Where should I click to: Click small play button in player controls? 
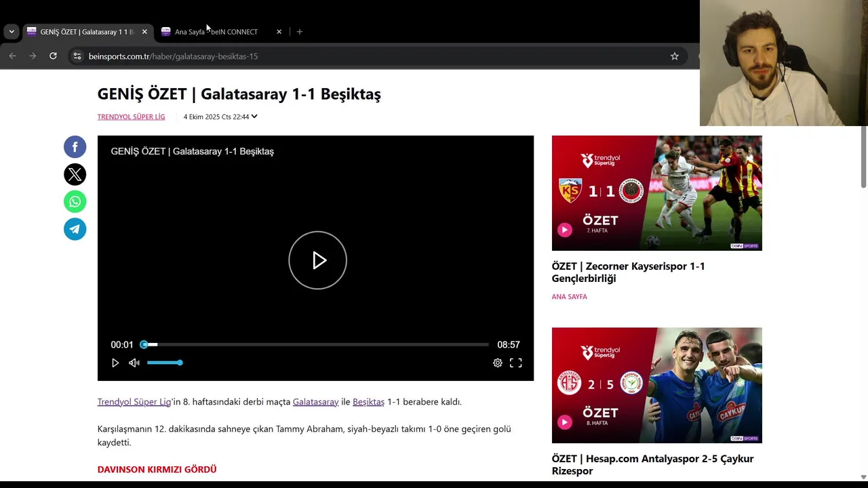pos(115,363)
